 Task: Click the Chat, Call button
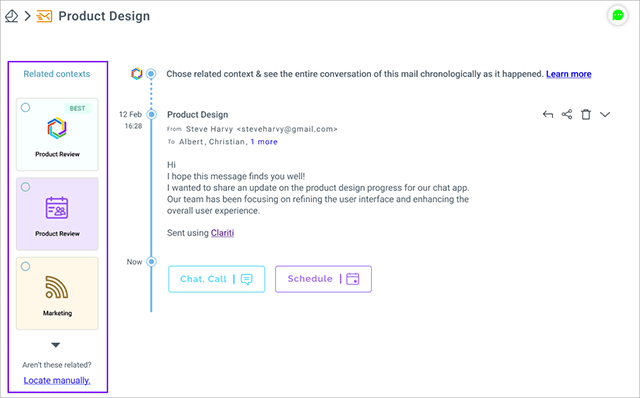tap(216, 279)
